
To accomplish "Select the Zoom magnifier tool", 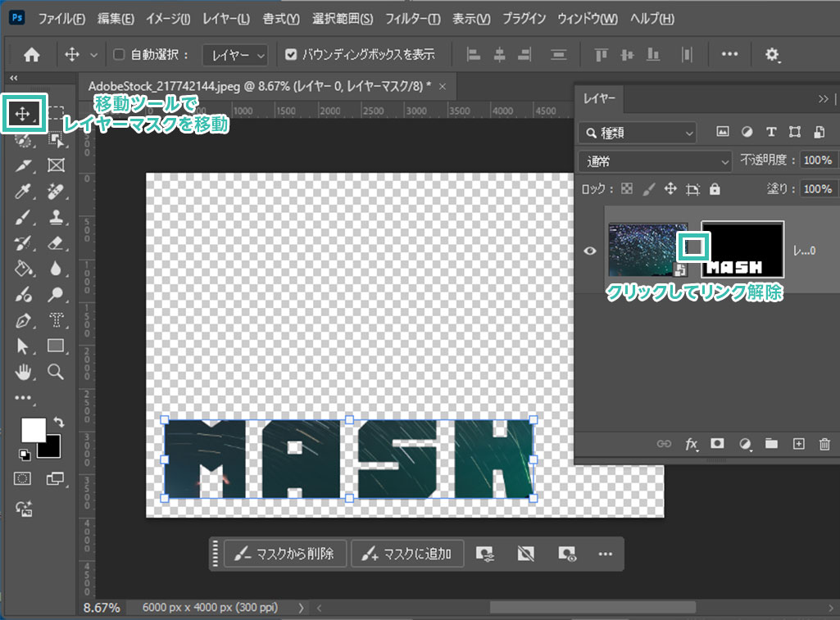I will click(56, 372).
